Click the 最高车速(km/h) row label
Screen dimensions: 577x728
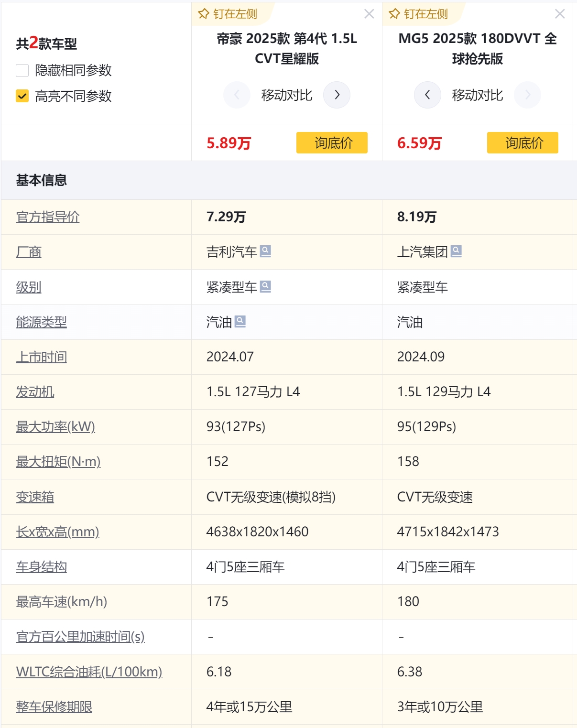62,602
